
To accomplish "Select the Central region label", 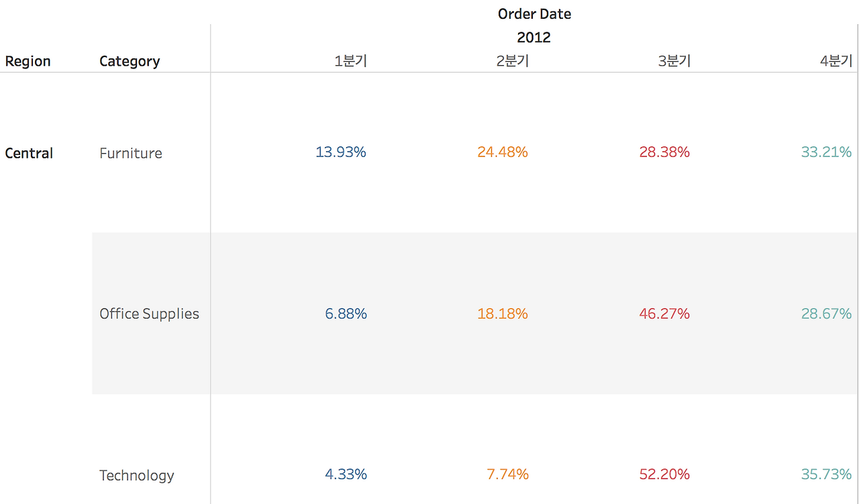I will point(29,153).
